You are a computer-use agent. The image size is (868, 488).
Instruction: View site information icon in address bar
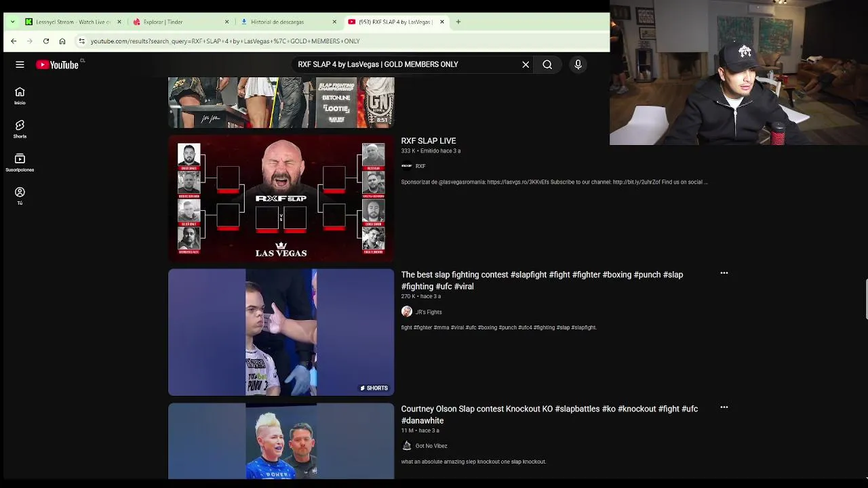pos(81,41)
